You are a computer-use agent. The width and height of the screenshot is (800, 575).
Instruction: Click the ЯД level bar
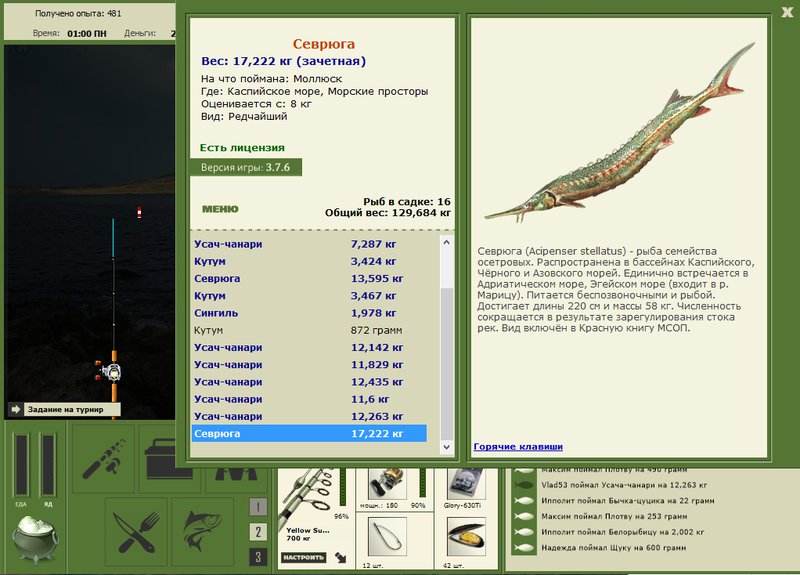(48, 465)
